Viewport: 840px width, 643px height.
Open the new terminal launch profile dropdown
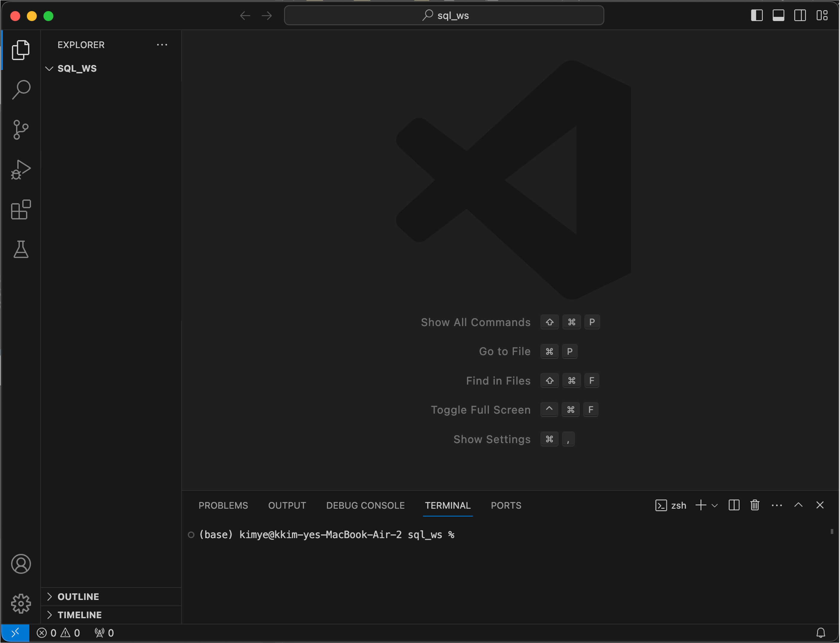click(714, 506)
